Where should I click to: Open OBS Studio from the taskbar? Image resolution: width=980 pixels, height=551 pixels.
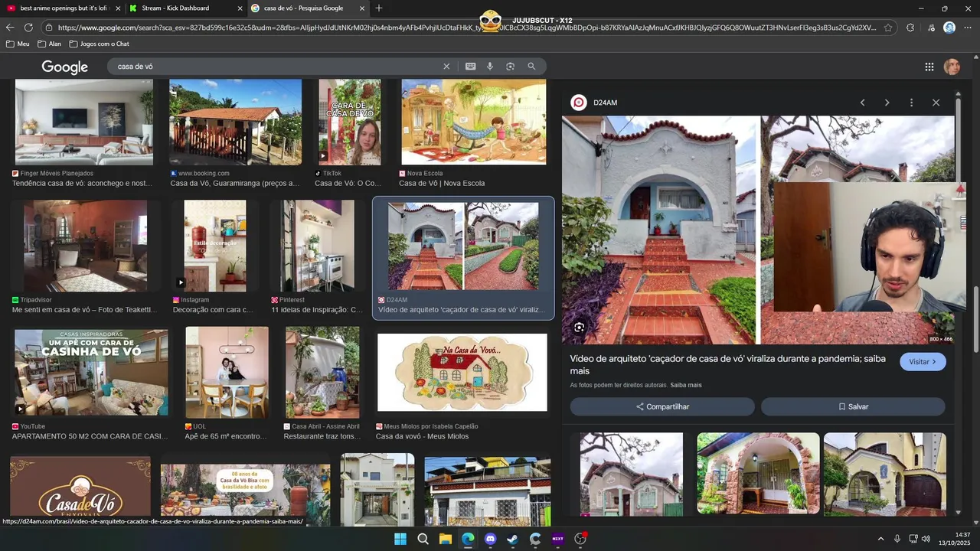580,539
